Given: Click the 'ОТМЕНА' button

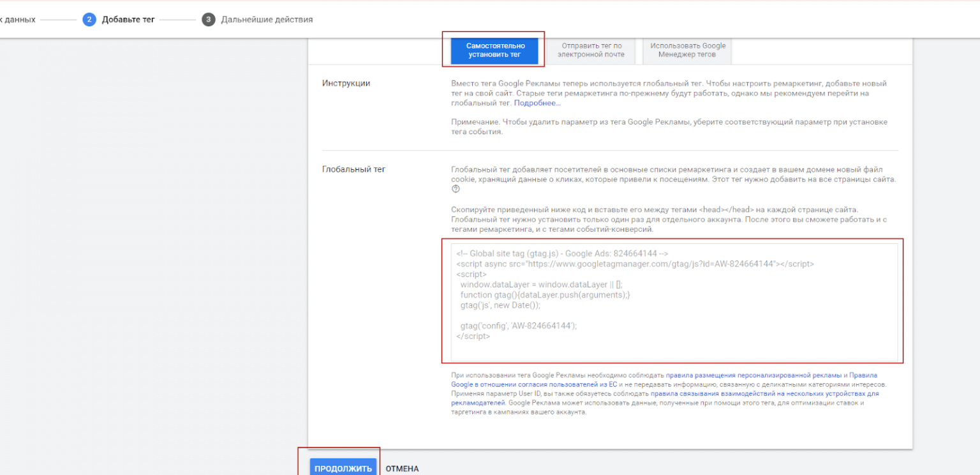Looking at the screenshot, I should pos(402,469).
